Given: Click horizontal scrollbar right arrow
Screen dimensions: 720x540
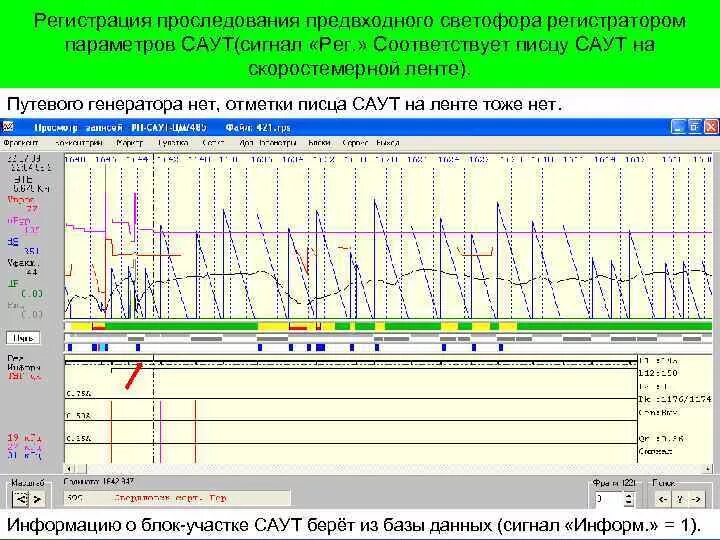Looking at the screenshot, I should [x=708, y=469].
